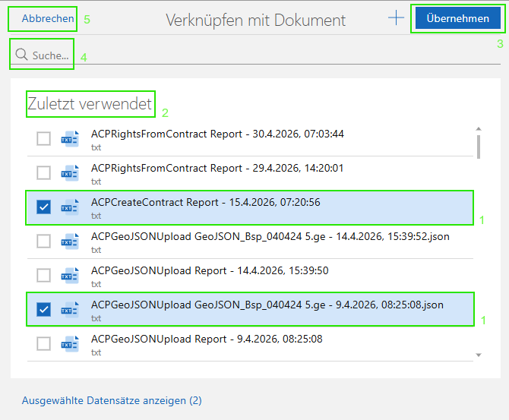Image resolution: width=509 pixels, height=420 pixels.
Task: Click Abbrechen to cancel the dialog
Action: coord(48,19)
